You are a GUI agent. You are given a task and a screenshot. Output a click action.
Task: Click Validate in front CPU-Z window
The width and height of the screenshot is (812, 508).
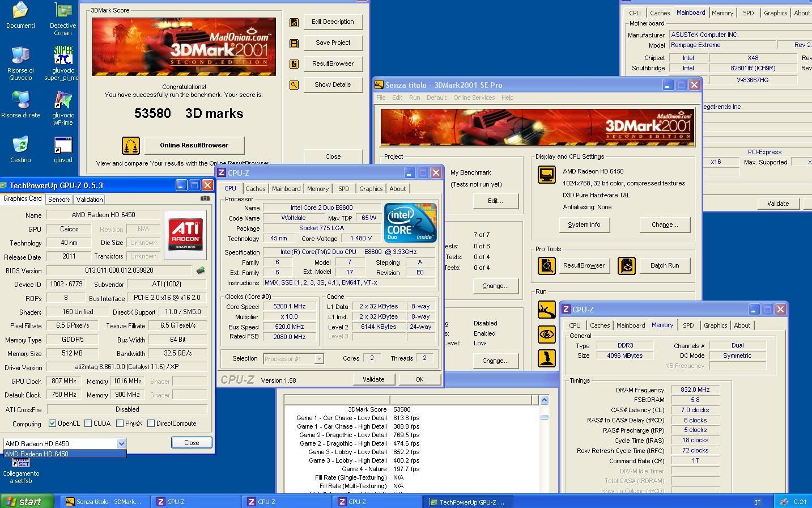(x=373, y=380)
